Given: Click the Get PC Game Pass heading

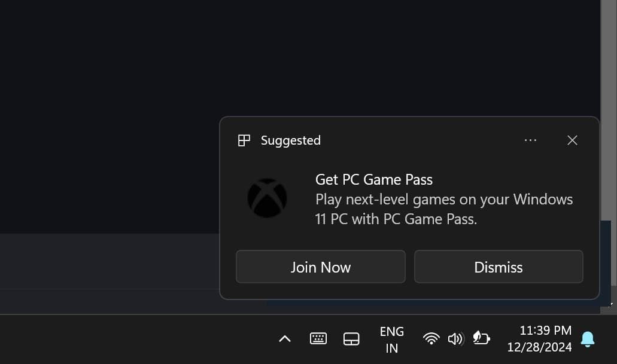Looking at the screenshot, I should 373,179.
